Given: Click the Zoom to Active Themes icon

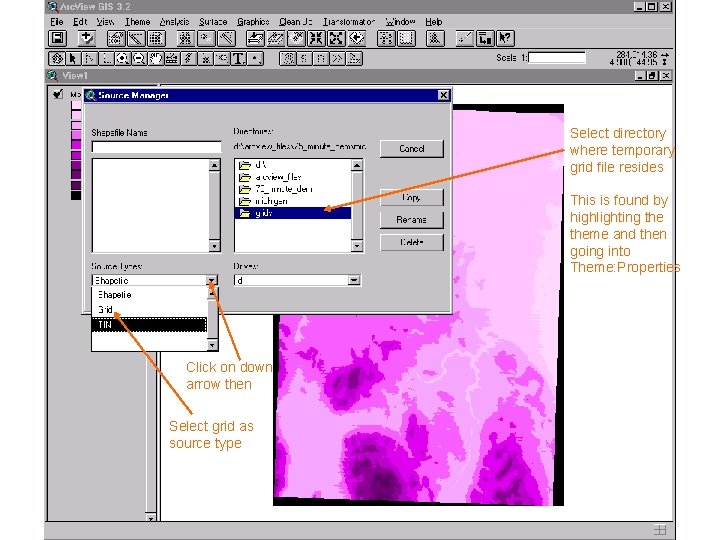Looking at the screenshot, I should pyautogui.click(x=276, y=38).
